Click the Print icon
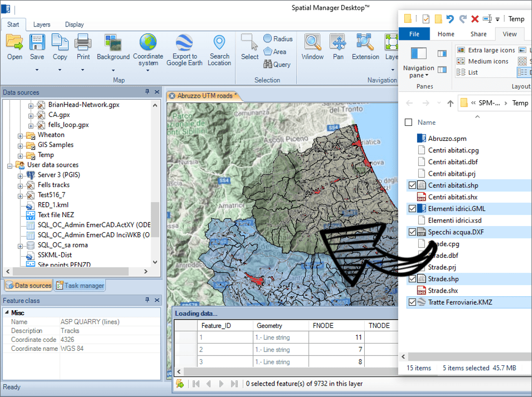Screen dimensions: 532x397 click(x=83, y=42)
